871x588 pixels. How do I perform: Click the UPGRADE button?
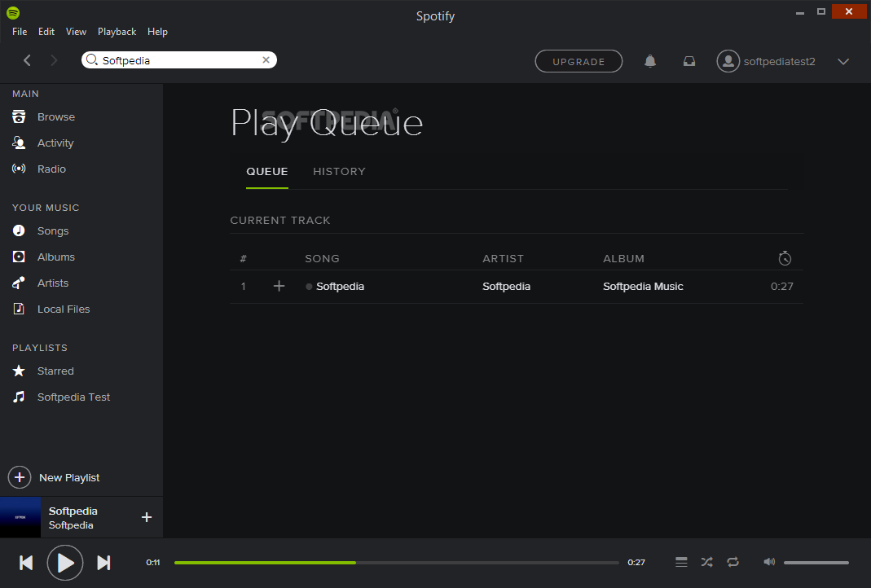pyautogui.click(x=578, y=61)
